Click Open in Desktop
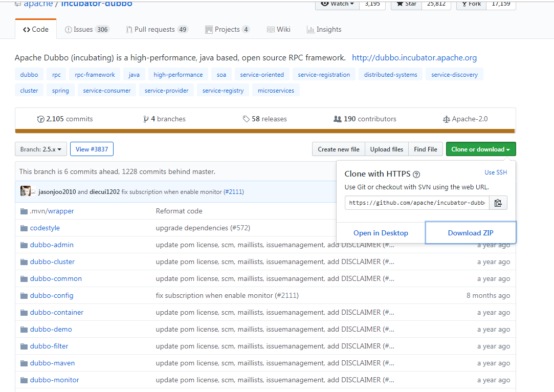The image size is (554, 392). (x=381, y=233)
